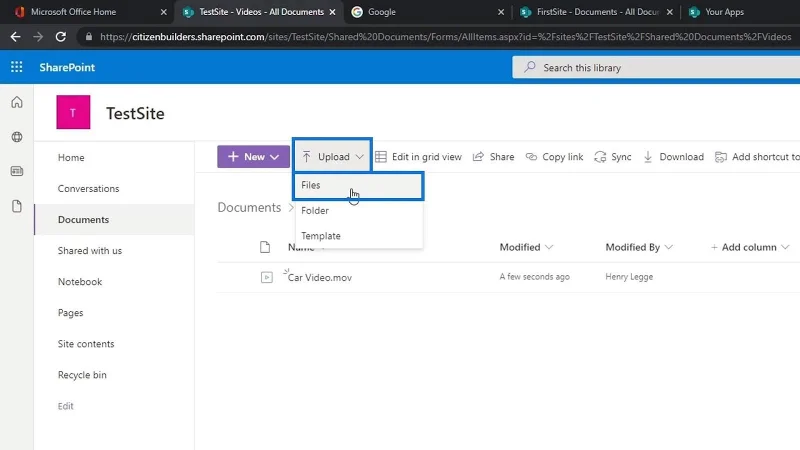Click the Download command

tap(673, 157)
